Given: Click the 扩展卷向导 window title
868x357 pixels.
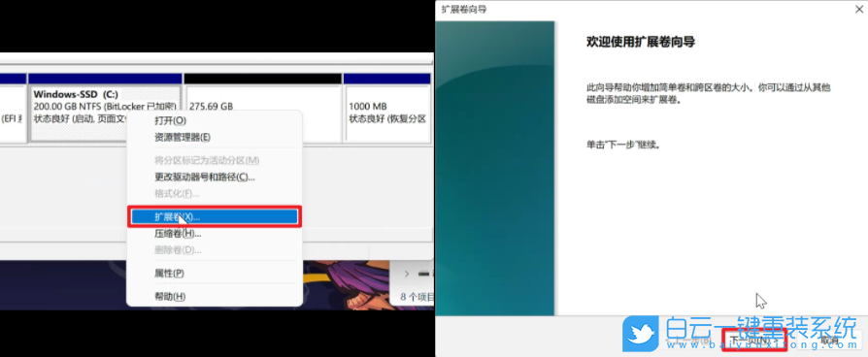Looking at the screenshot, I should pyautogui.click(x=464, y=10).
